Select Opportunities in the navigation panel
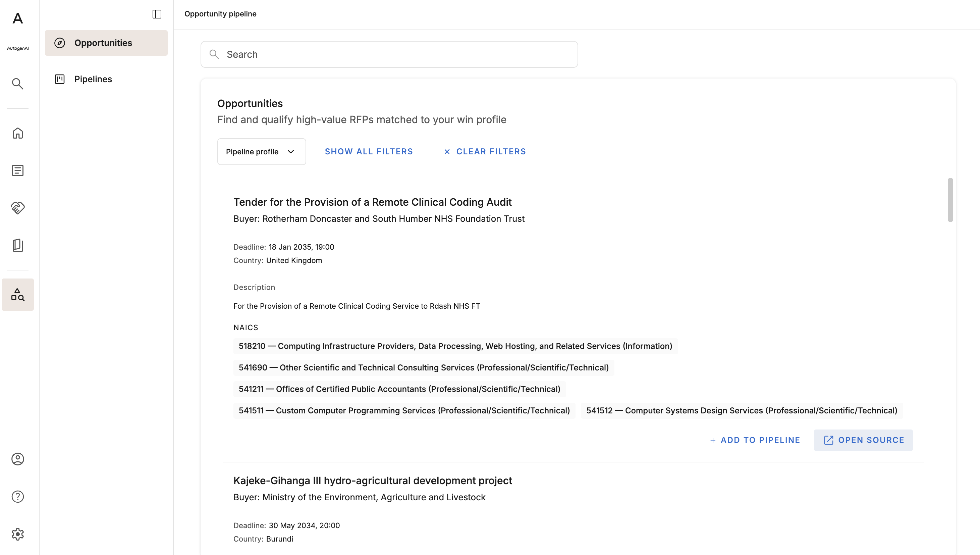Image resolution: width=980 pixels, height=555 pixels. click(x=106, y=43)
